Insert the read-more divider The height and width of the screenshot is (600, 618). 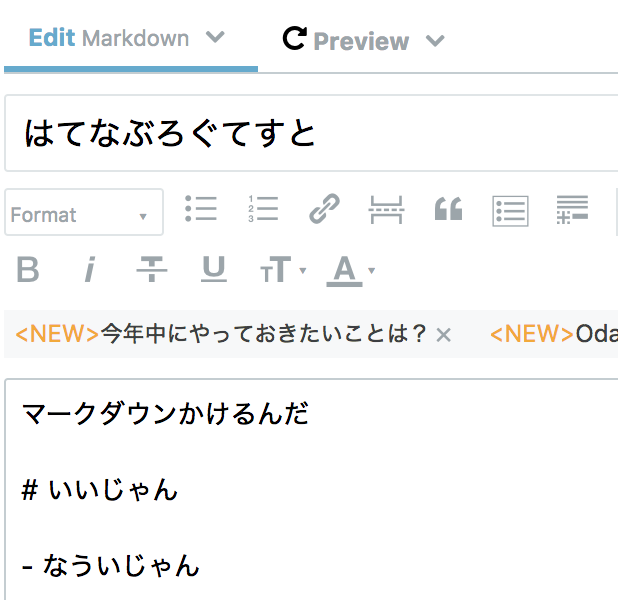coord(386,210)
